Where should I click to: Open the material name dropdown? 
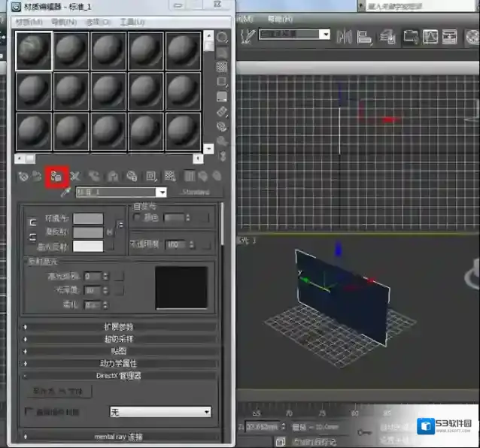coord(161,192)
